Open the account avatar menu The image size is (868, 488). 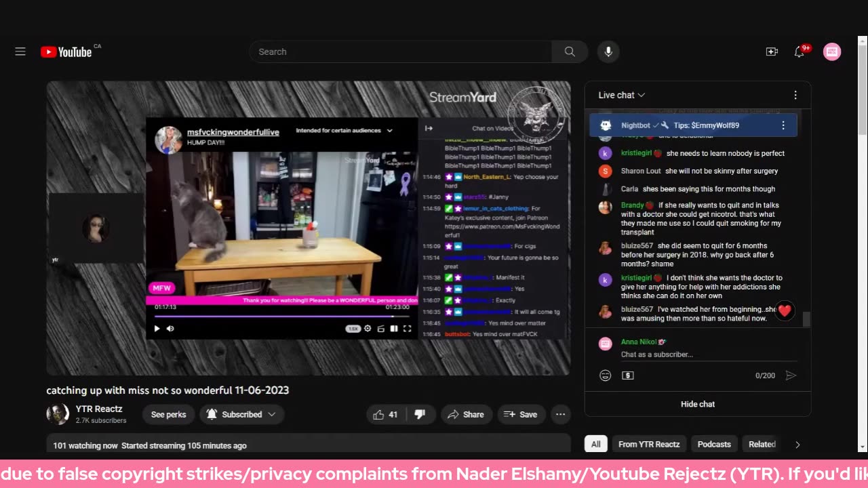tap(832, 52)
